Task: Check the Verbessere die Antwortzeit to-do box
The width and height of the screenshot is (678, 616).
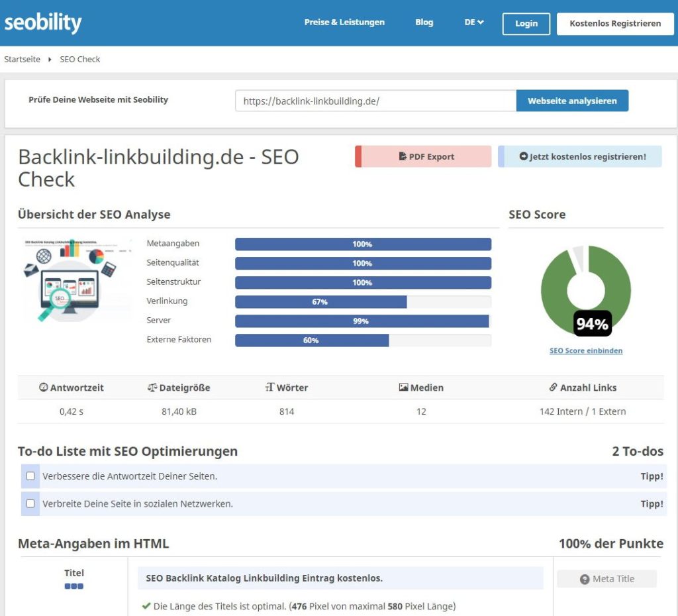Action: coord(30,476)
